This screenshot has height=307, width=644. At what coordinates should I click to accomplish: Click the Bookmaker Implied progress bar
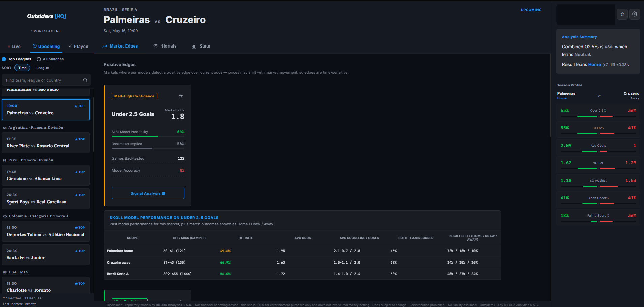(x=148, y=148)
